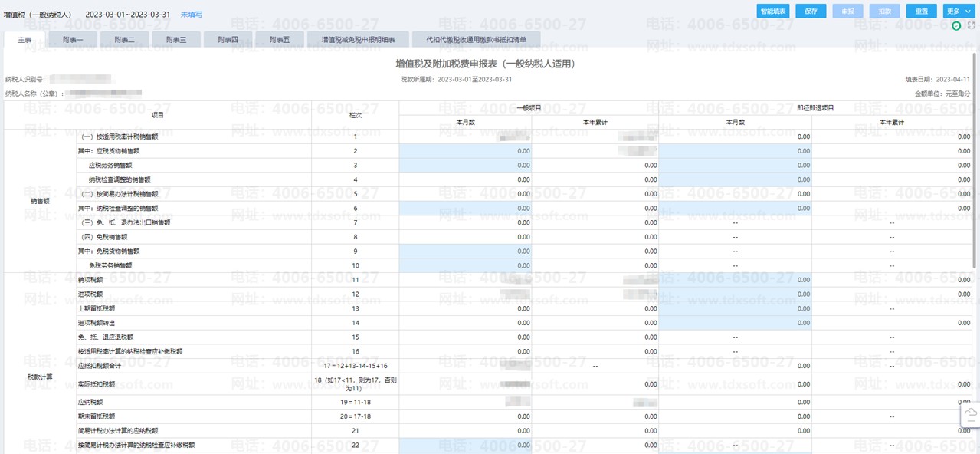
Task: Click the 重置 button
Action: click(922, 12)
